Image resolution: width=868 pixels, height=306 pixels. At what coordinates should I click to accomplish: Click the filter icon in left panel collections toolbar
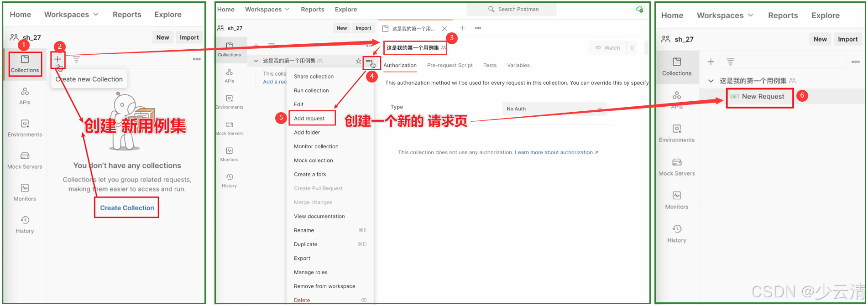pos(77,59)
